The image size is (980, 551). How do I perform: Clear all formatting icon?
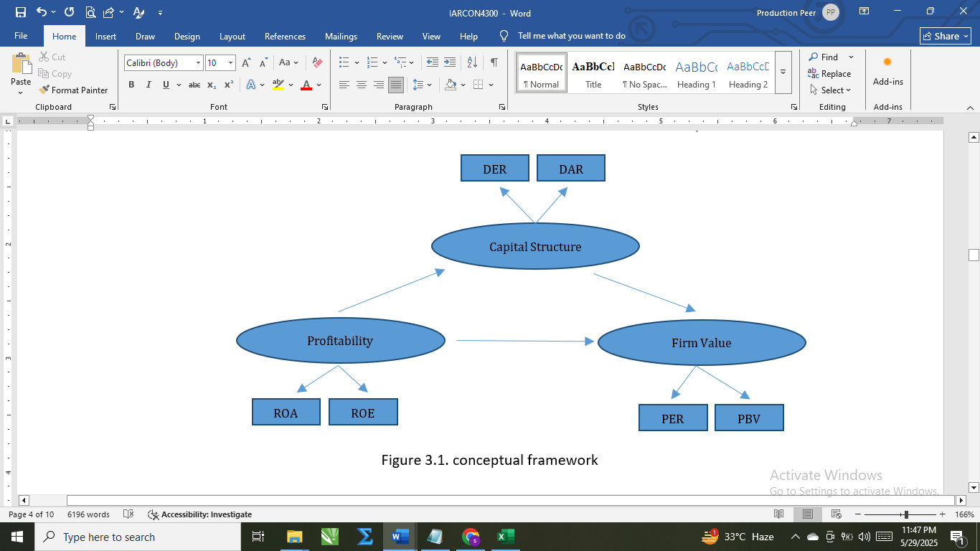tap(317, 63)
